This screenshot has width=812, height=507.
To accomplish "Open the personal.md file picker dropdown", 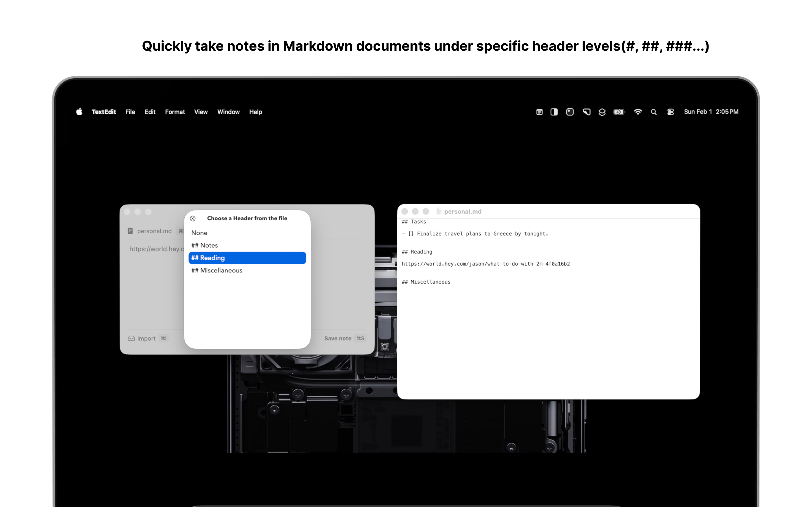I will click(x=154, y=231).
